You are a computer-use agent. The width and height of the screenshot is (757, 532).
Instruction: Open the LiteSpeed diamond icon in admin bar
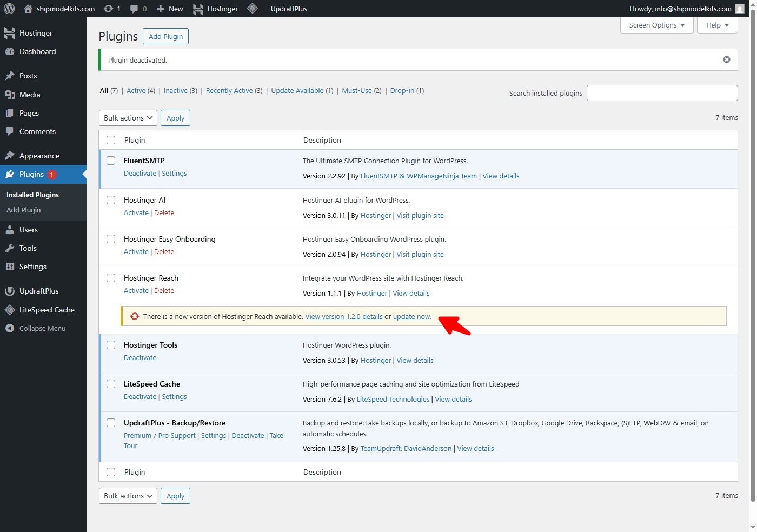(253, 9)
